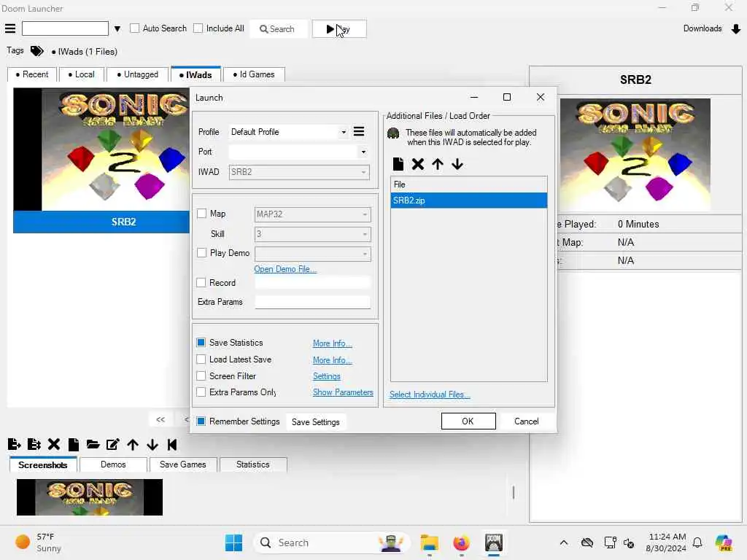
Task: Click the down arrow in the bottom toolbar
Action: coord(152,445)
